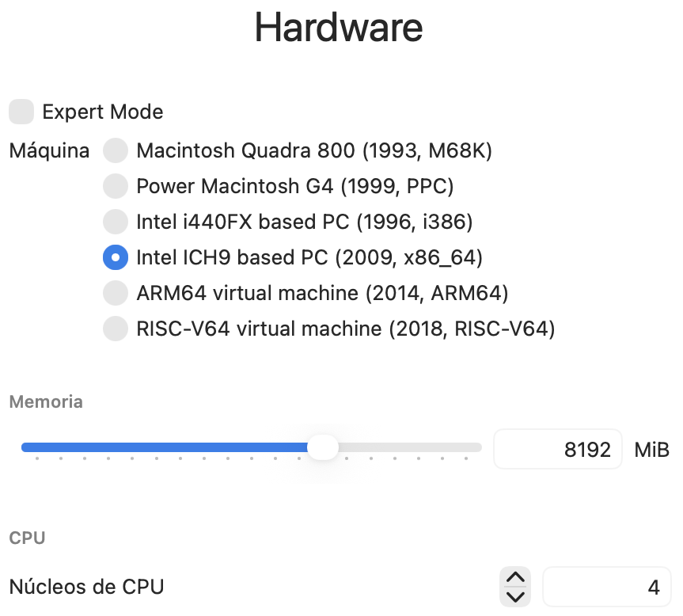Screen dimensions: 683x616
Task: Click the memory slider thumb
Action: 322,447
